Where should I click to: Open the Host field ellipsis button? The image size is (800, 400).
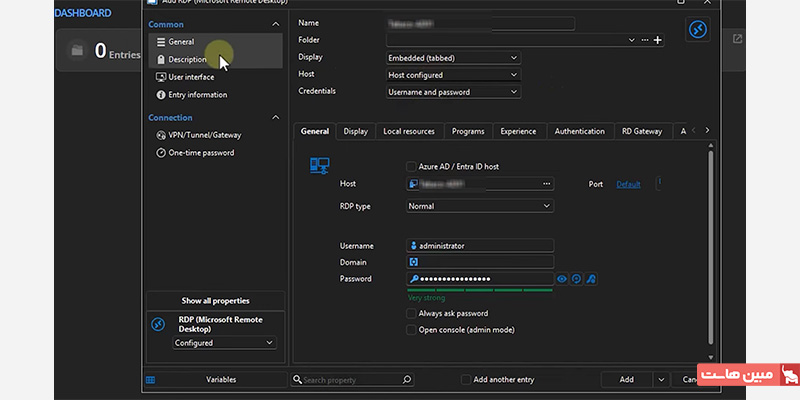pos(546,184)
